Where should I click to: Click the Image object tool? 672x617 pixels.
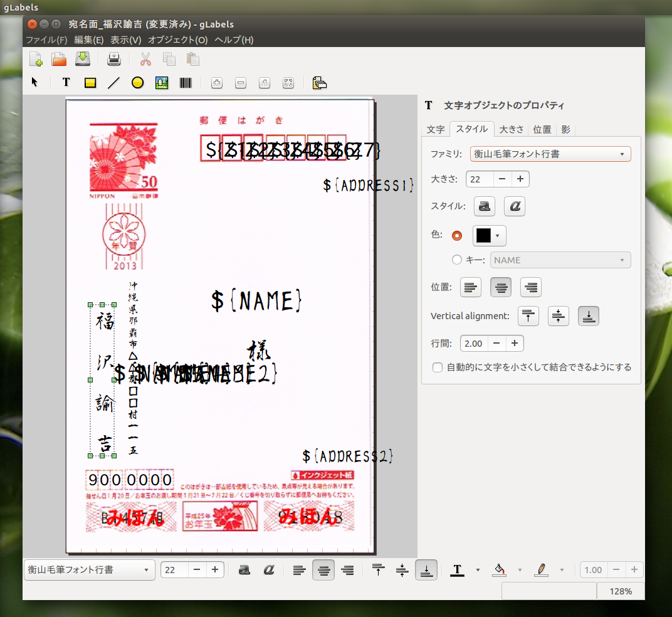coord(162,82)
